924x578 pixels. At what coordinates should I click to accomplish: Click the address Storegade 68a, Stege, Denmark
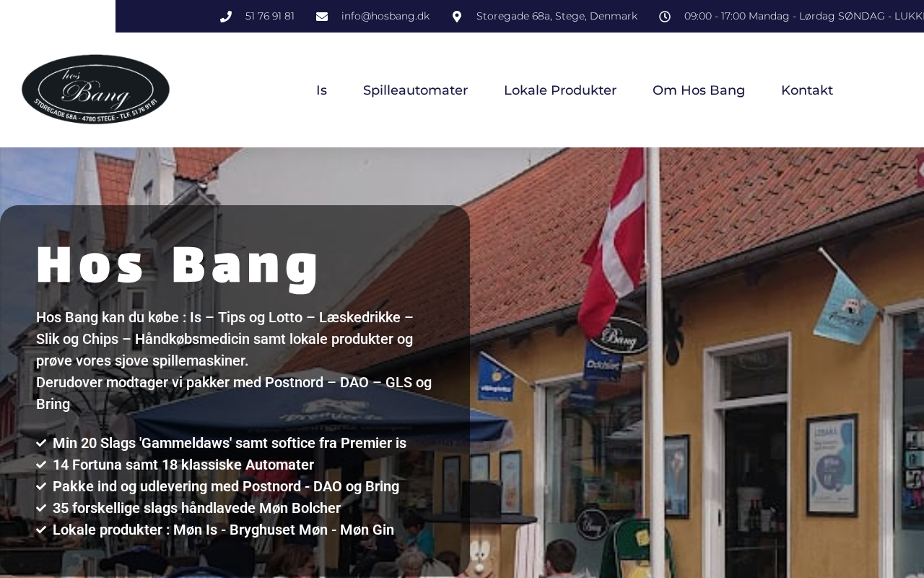click(557, 16)
